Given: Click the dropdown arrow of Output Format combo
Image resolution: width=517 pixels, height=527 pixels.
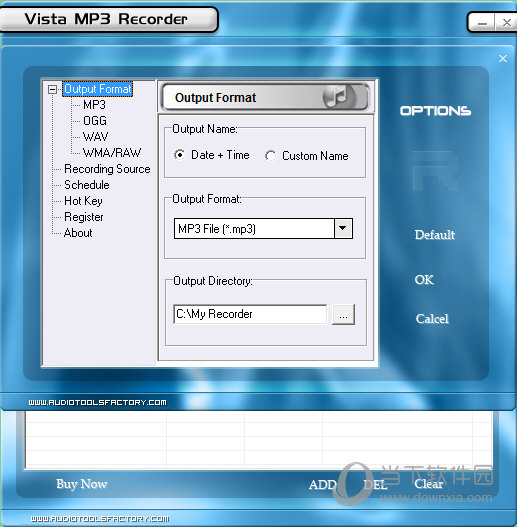Looking at the screenshot, I should (343, 229).
